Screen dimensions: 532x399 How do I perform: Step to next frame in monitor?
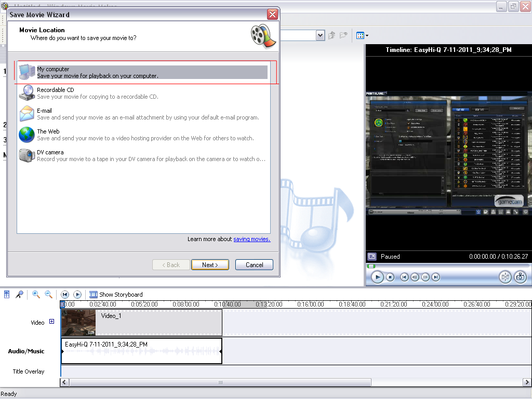(425, 277)
